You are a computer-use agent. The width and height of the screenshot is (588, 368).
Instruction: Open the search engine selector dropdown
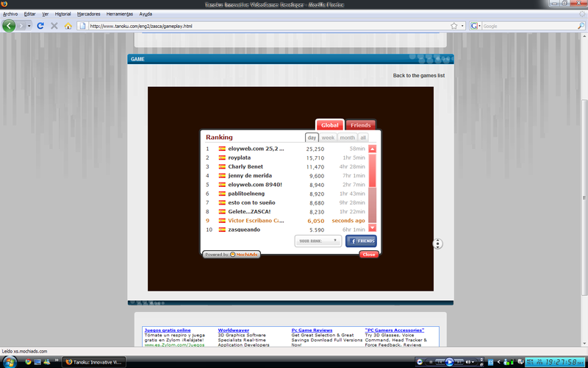tap(476, 26)
